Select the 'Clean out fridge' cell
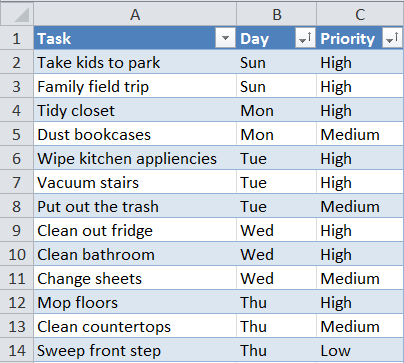 pos(135,230)
